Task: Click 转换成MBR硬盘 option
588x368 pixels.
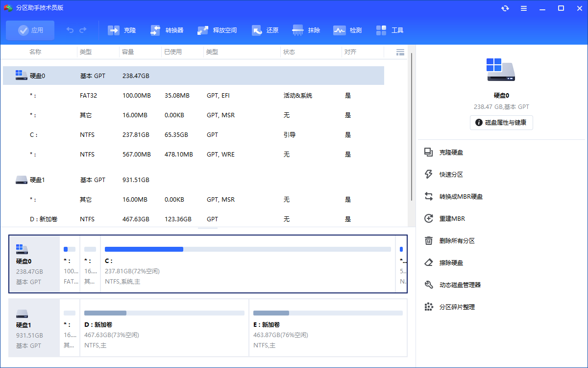Action: pos(461,197)
